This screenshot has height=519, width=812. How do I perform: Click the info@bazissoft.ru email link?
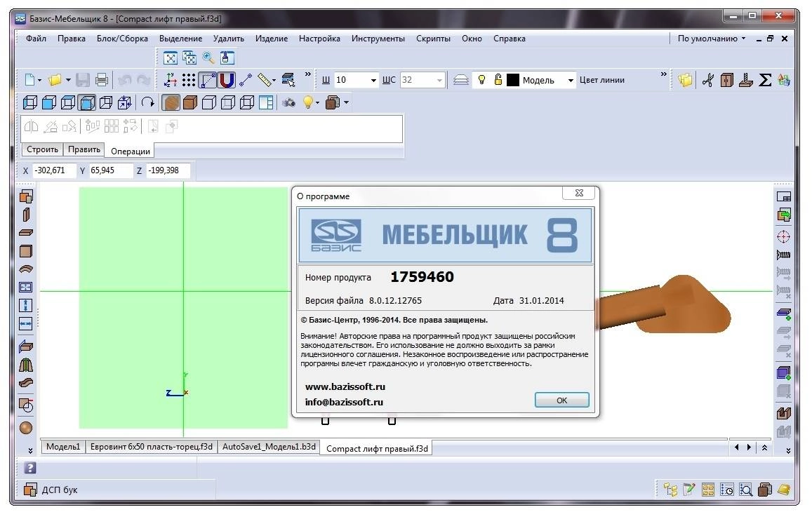344,402
